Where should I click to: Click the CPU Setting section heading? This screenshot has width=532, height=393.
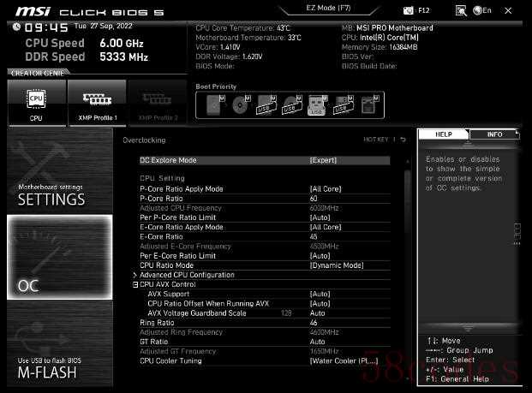click(x=162, y=178)
